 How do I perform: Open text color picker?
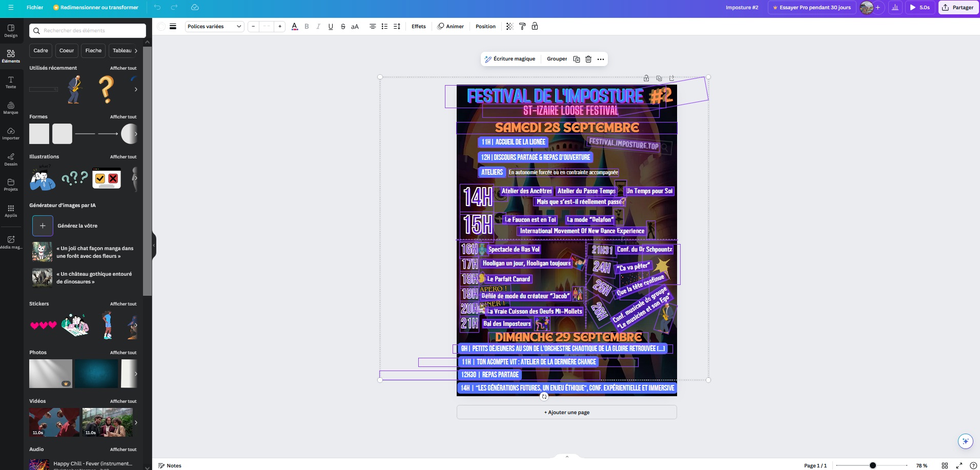294,27
